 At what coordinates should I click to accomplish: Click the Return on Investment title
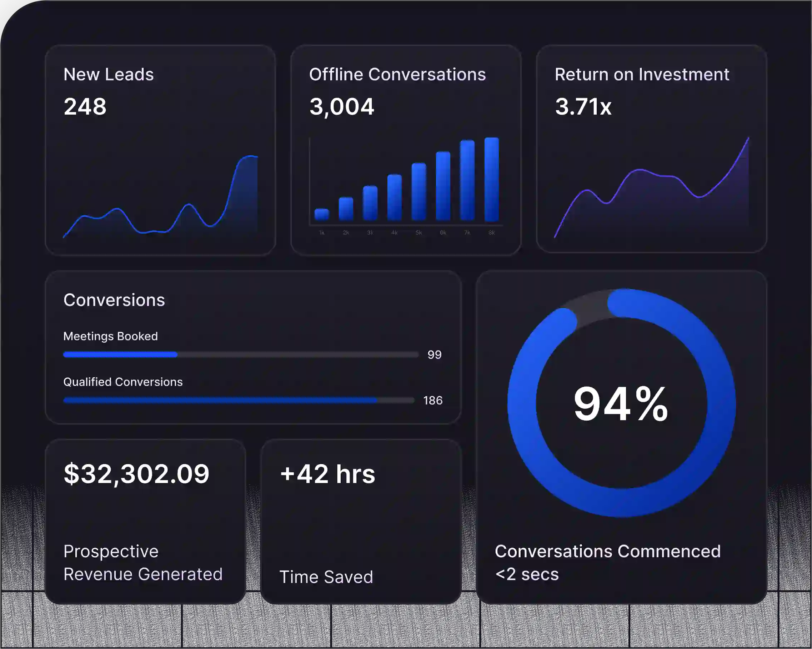click(642, 74)
